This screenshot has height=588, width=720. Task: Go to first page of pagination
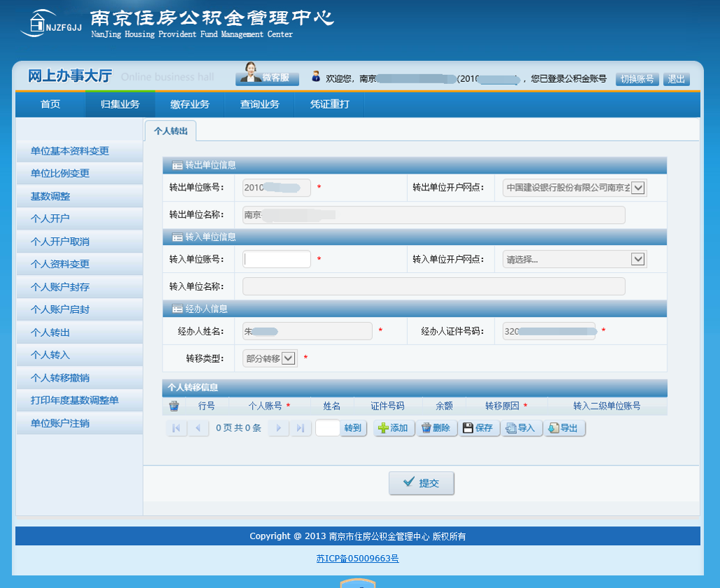click(176, 428)
